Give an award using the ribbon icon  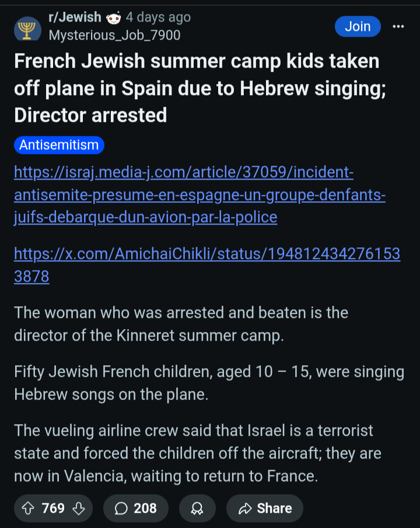[197, 508]
